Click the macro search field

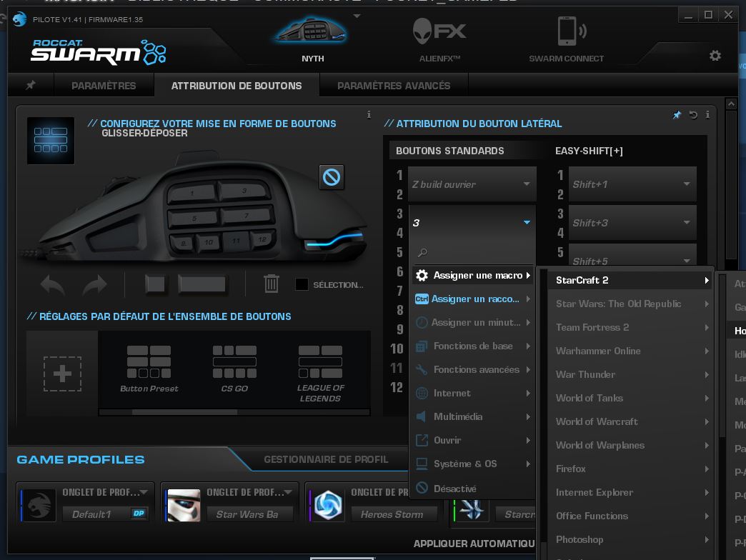(x=473, y=252)
